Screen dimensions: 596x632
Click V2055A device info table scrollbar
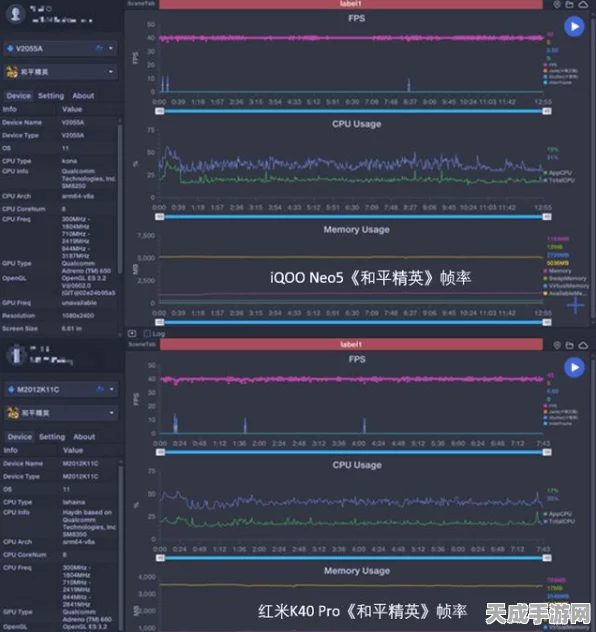(119, 200)
